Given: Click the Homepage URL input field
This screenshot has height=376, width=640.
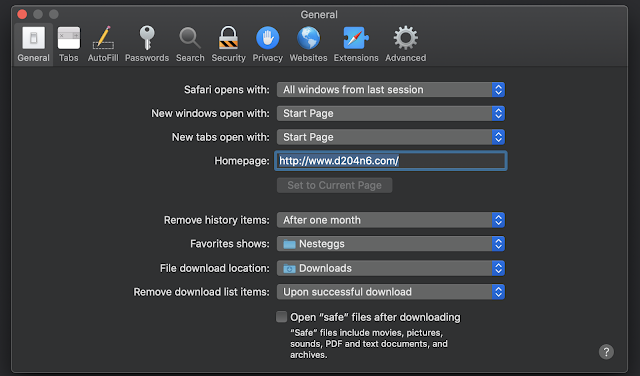Looking at the screenshot, I should click(391, 161).
